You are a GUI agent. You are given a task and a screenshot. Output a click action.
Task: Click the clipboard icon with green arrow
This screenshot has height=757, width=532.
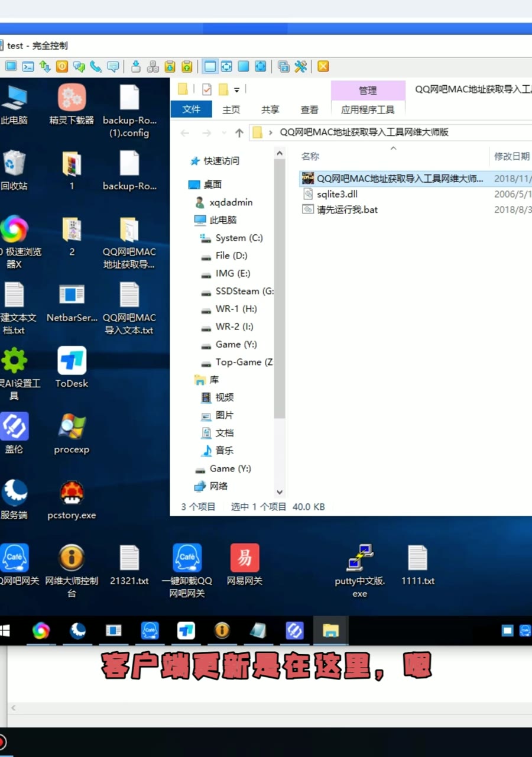coord(187,67)
